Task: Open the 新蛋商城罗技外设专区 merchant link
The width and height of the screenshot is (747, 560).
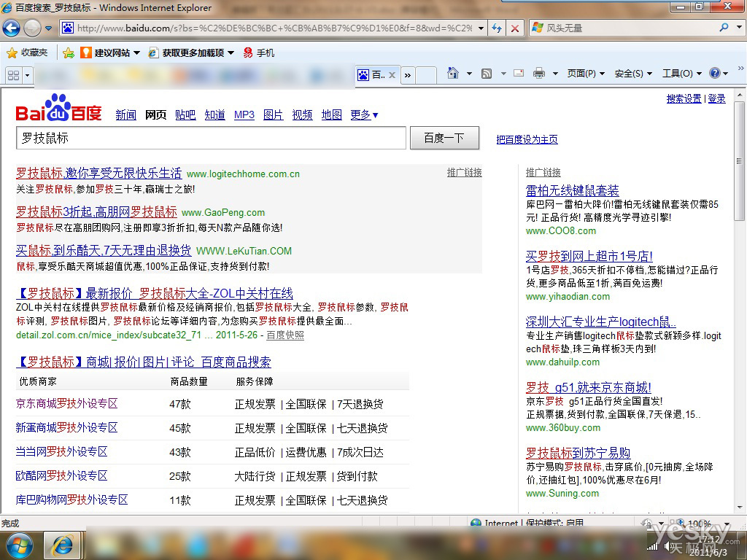Action: pos(66,427)
